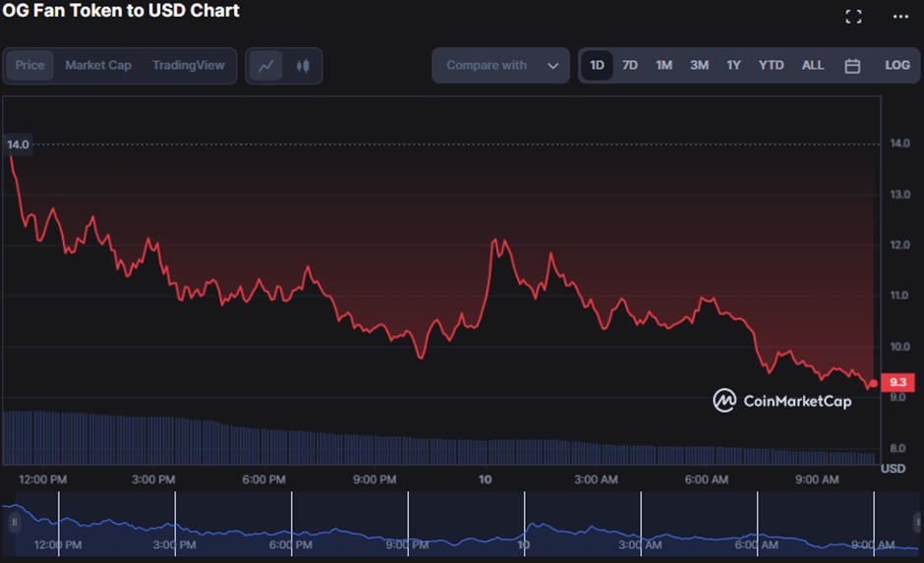Viewport: 924px width, 563px height.
Task: Click the red current price dot
Action: 873,383
